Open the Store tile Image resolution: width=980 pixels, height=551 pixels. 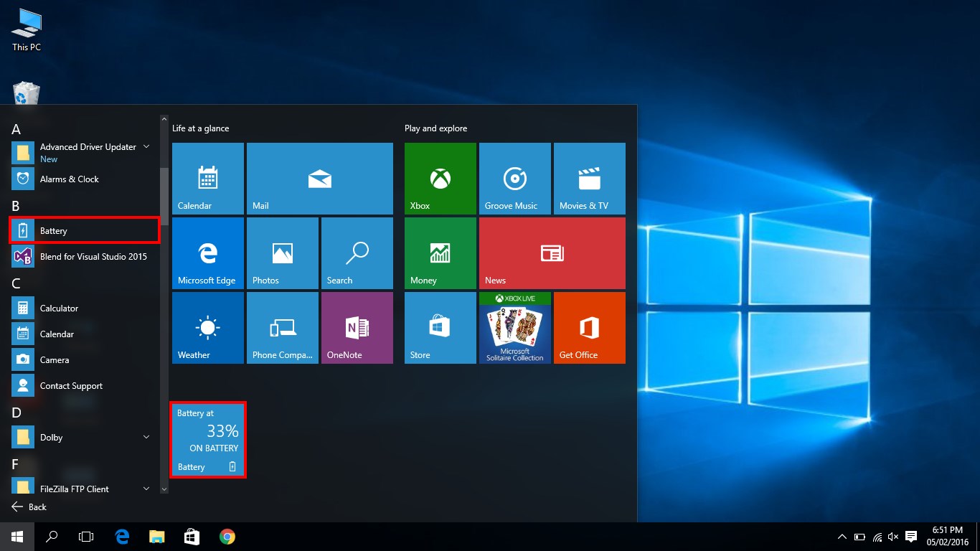440,328
